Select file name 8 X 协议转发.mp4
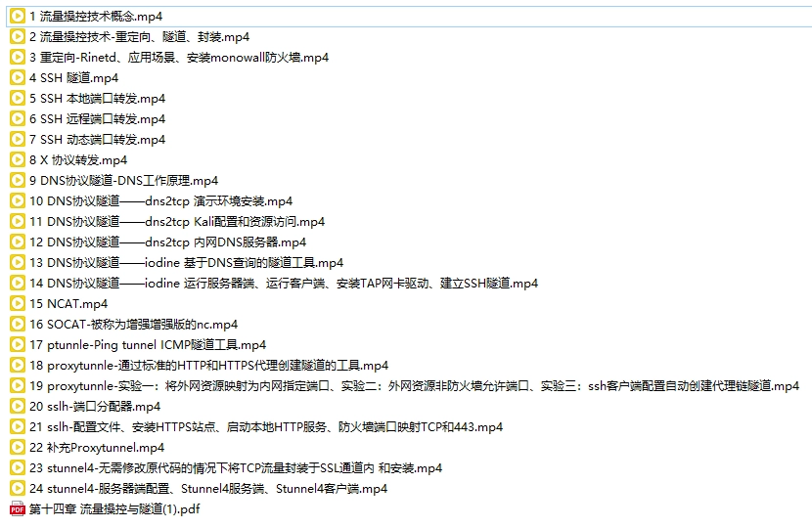812x528 pixels. [x=78, y=160]
